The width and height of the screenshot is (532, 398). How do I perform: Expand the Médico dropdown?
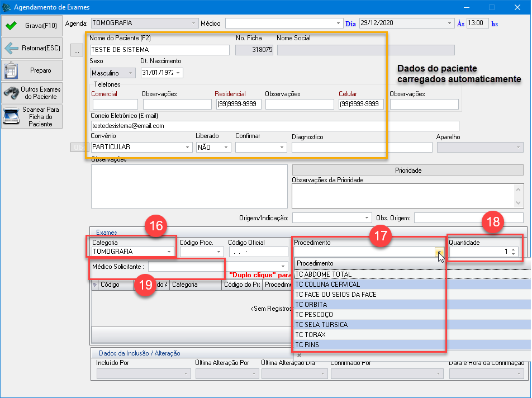pyautogui.click(x=338, y=23)
